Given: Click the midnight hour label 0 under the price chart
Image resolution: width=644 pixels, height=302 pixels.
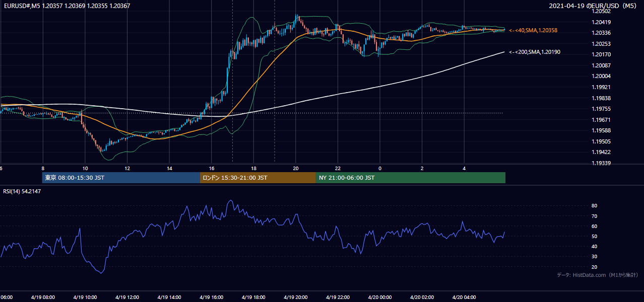Looking at the screenshot, I should click(x=380, y=169).
